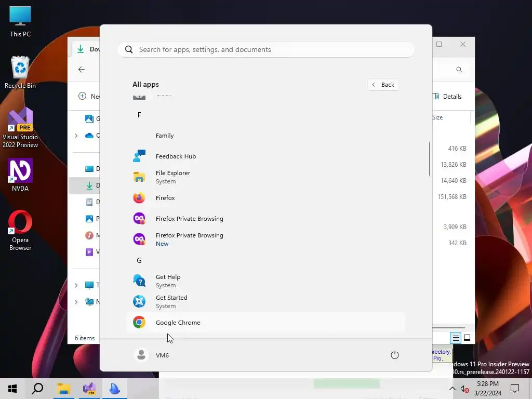
Task: Select the file sized 416 KB
Action: 457,149
